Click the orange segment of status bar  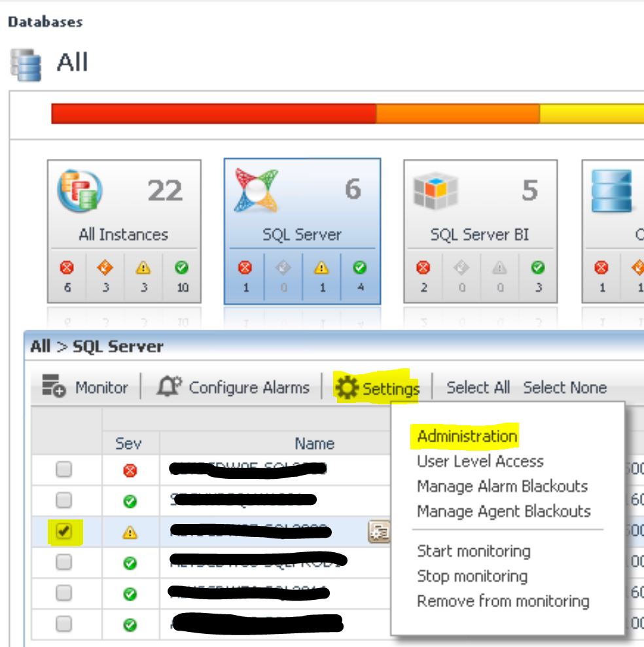(458, 113)
